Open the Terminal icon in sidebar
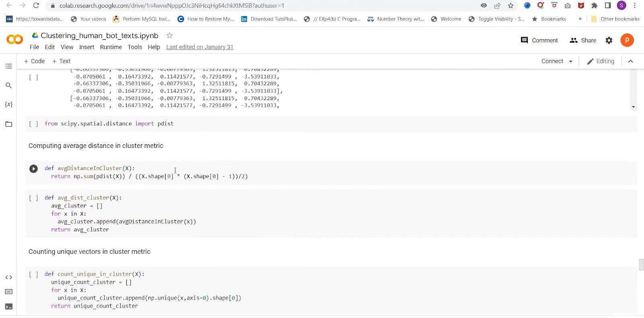The height and width of the screenshot is (318, 644). tap(8, 307)
